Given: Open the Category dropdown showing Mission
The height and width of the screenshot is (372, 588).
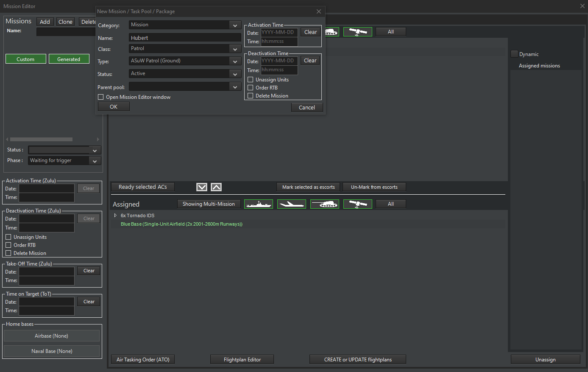Looking at the screenshot, I should point(185,25).
